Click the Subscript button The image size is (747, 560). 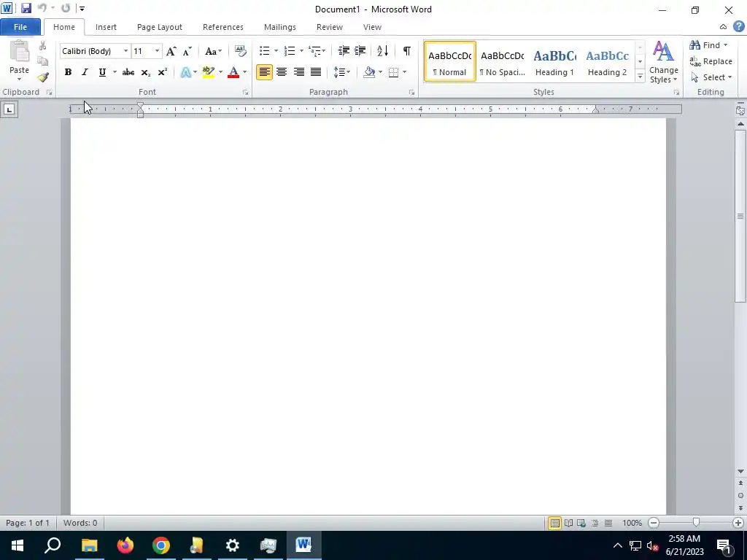coord(145,72)
